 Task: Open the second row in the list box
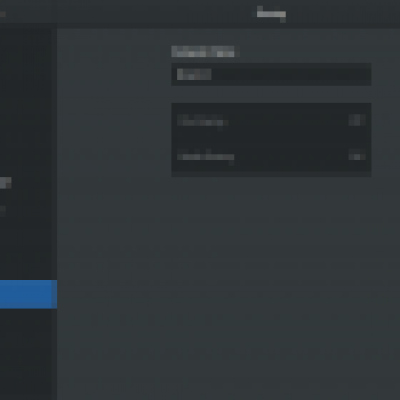271,157
